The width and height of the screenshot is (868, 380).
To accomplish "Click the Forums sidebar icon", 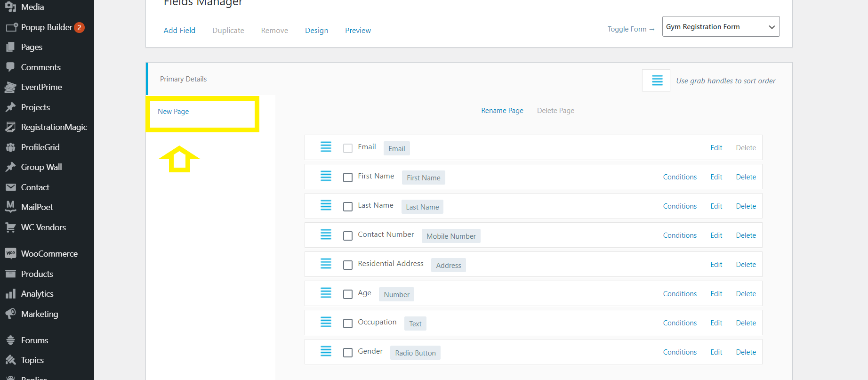I will point(10,340).
